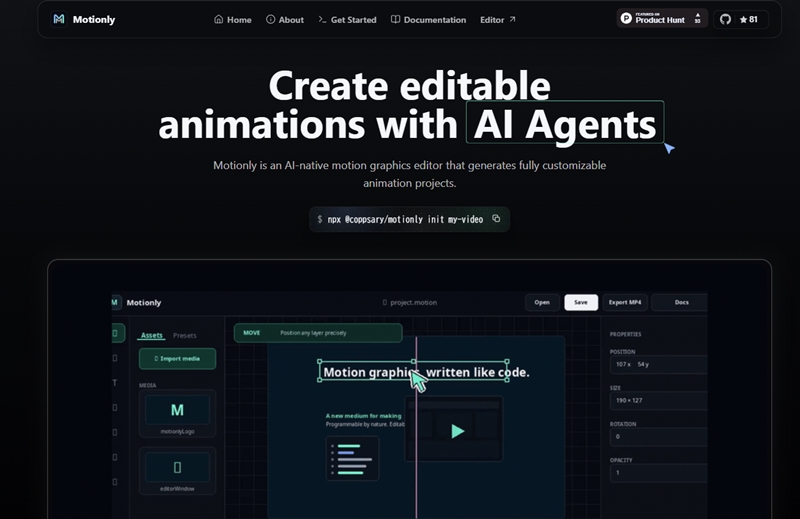Copy the npx init command
The image size is (800, 519).
[x=496, y=218]
